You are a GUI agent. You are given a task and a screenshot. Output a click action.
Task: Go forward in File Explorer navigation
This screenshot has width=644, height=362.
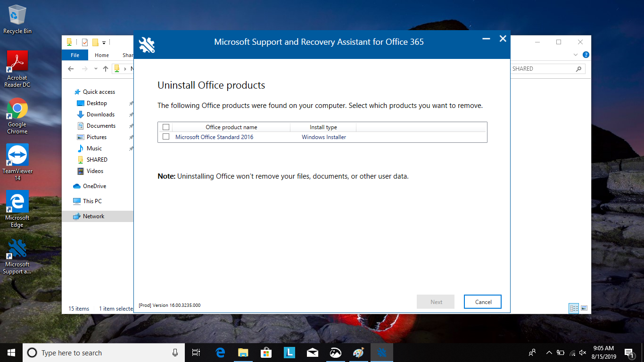tap(84, 69)
